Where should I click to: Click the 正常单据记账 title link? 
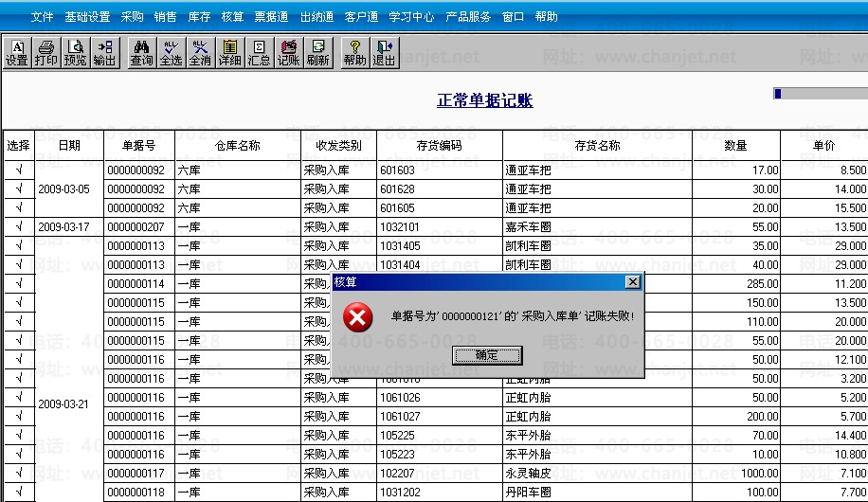(x=485, y=100)
